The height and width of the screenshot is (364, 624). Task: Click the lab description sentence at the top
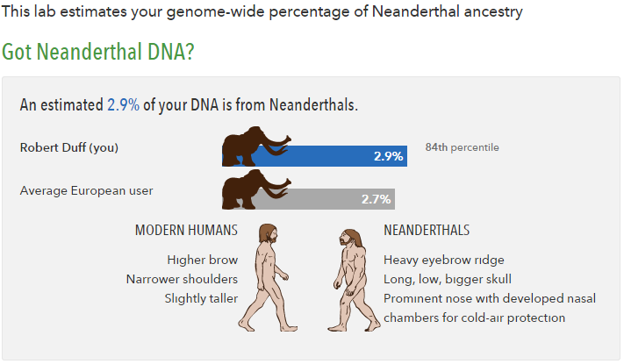(263, 12)
